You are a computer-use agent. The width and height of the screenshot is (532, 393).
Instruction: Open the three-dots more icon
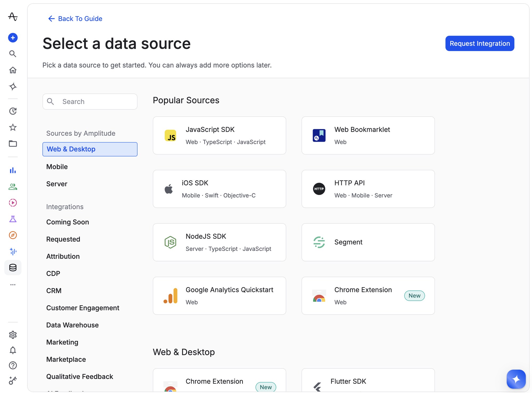[13, 285]
